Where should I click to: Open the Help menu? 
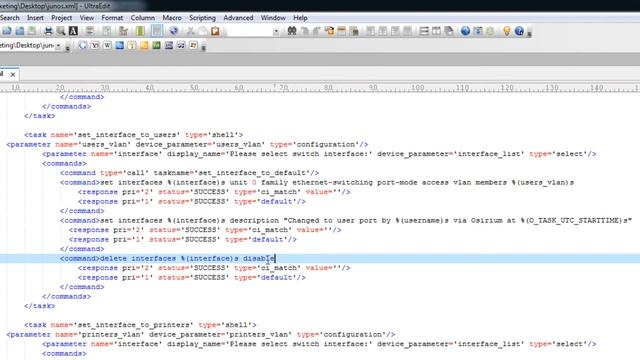pos(300,18)
